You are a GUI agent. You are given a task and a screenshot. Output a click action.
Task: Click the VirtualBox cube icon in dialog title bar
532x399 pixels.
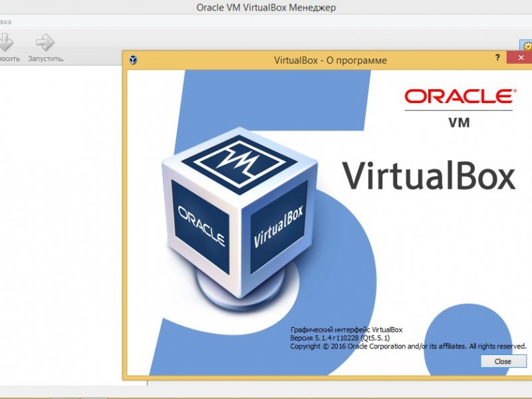[x=133, y=60]
